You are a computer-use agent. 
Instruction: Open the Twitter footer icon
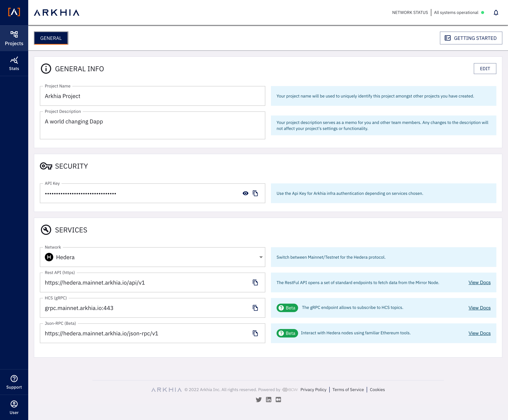point(259,399)
